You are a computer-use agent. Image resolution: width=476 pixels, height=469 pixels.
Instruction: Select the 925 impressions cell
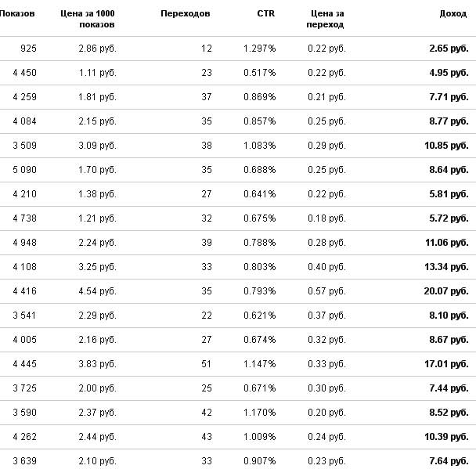[28, 49]
